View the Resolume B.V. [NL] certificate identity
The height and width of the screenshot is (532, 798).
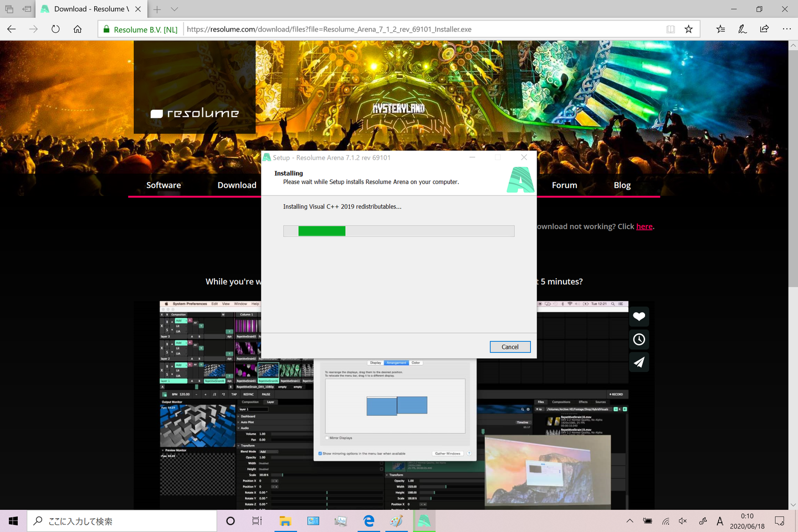145,29
